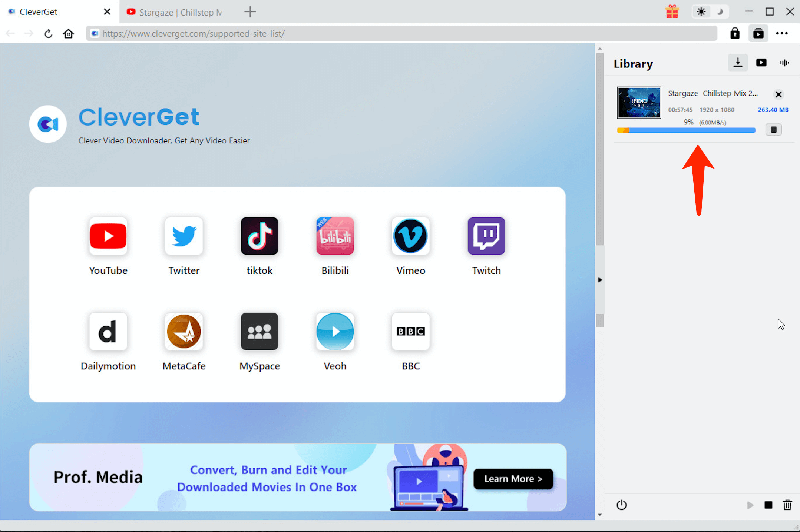Select the Twitch site icon

(x=486, y=236)
